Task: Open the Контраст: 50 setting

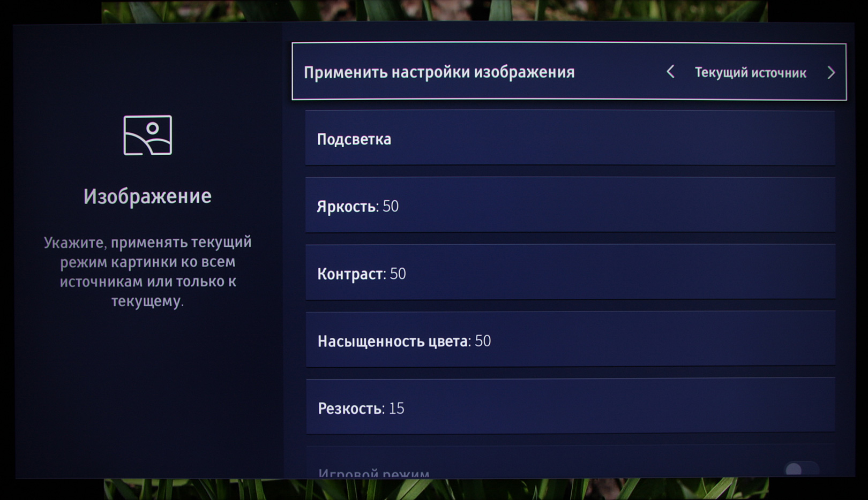Action: tap(570, 272)
